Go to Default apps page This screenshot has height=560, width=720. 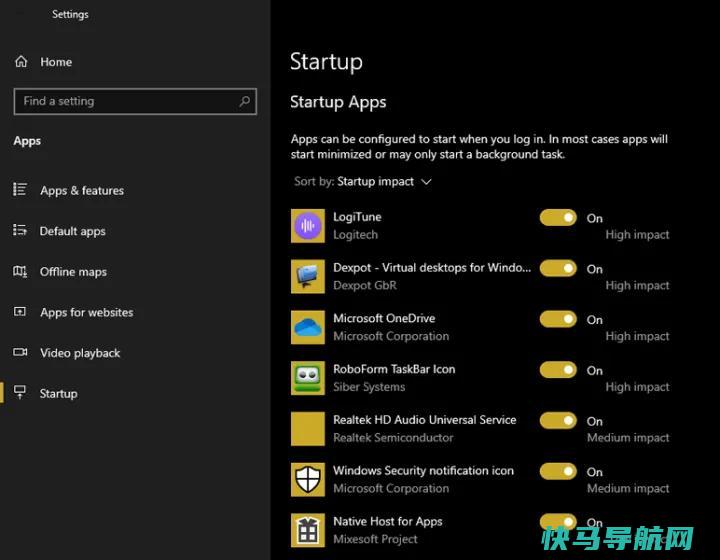coord(73,231)
